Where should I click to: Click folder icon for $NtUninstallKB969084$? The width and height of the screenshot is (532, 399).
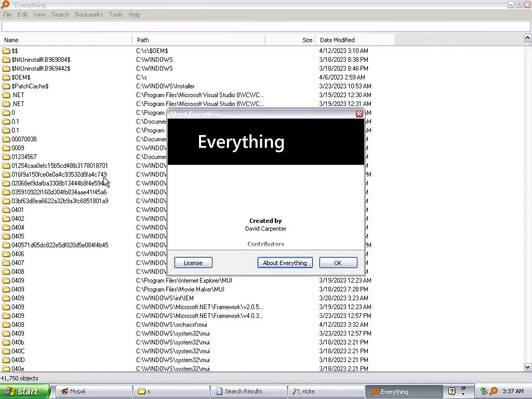point(6,60)
